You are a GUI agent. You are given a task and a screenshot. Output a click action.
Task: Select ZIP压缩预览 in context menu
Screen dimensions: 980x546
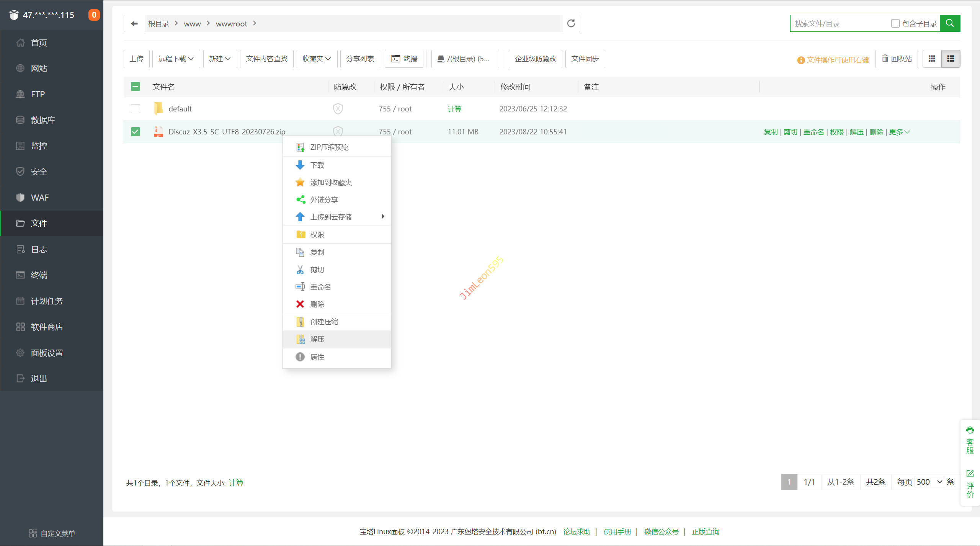(x=329, y=147)
